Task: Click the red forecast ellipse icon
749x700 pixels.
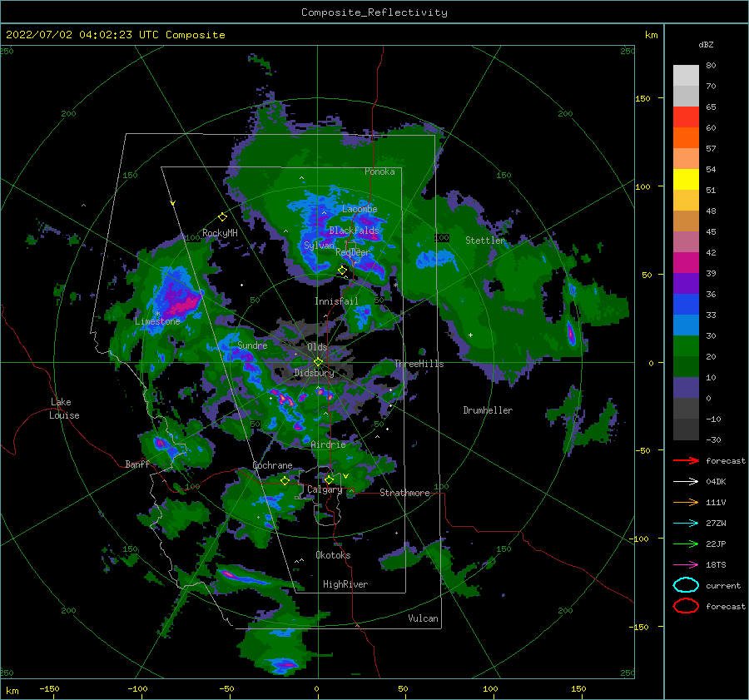Action: [x=686, y=606]
